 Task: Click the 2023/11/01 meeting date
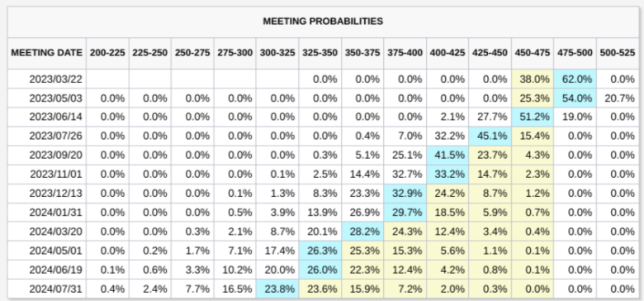(56, 174)
